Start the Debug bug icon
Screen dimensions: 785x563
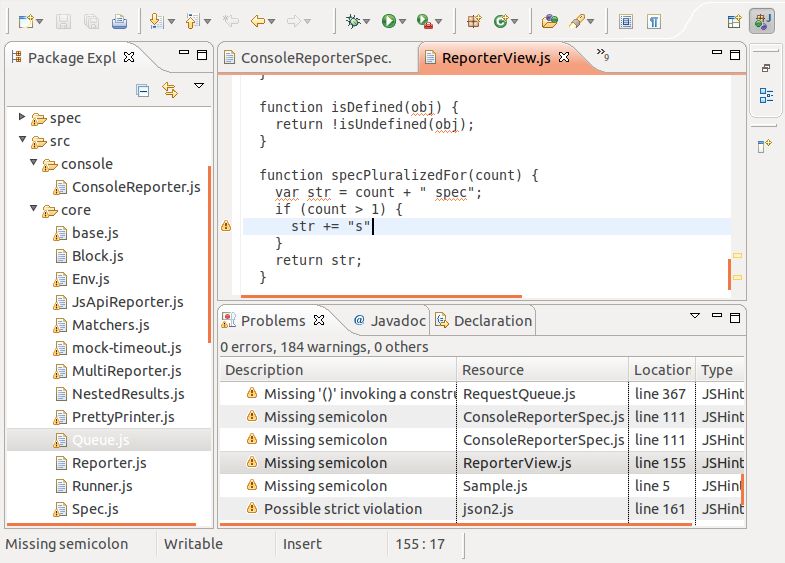[x=353, y=21]
